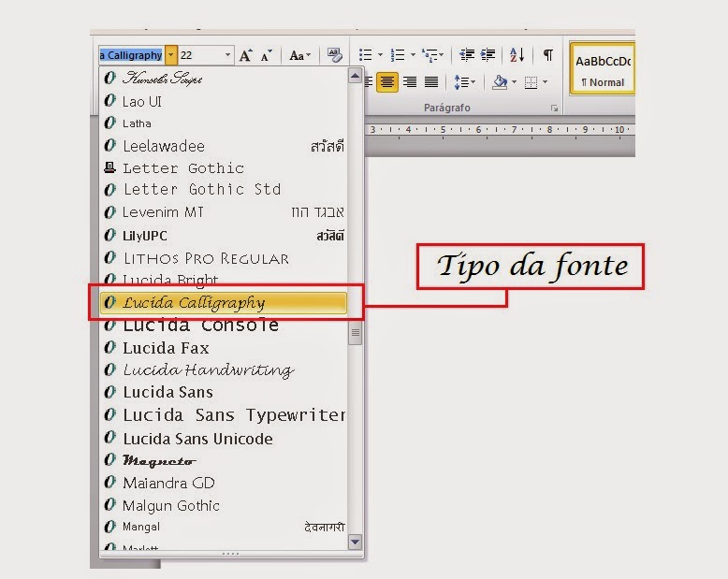Select Maiandra GD font

tap(224, 483)
